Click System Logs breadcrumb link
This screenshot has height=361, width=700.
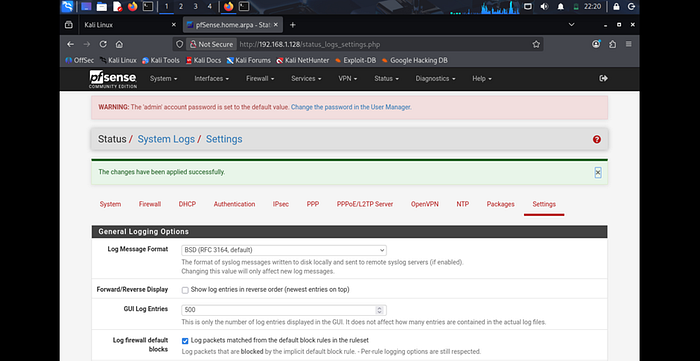pyautogui.click(x=166, y=139)
